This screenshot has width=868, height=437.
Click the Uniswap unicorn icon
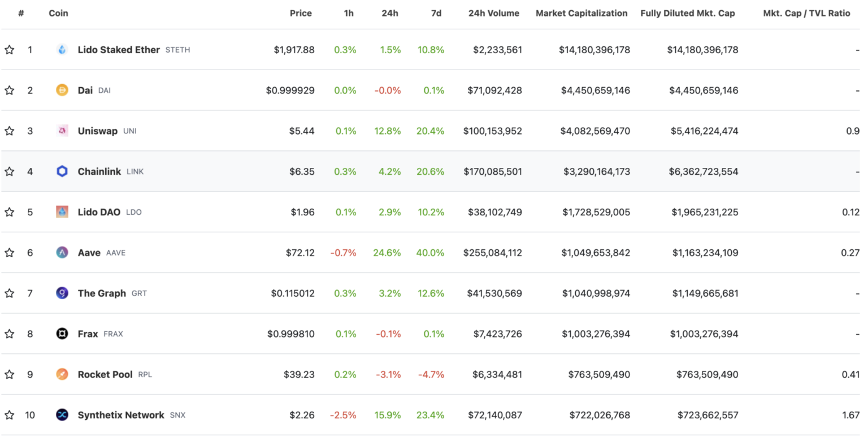[x=62, y=131]
